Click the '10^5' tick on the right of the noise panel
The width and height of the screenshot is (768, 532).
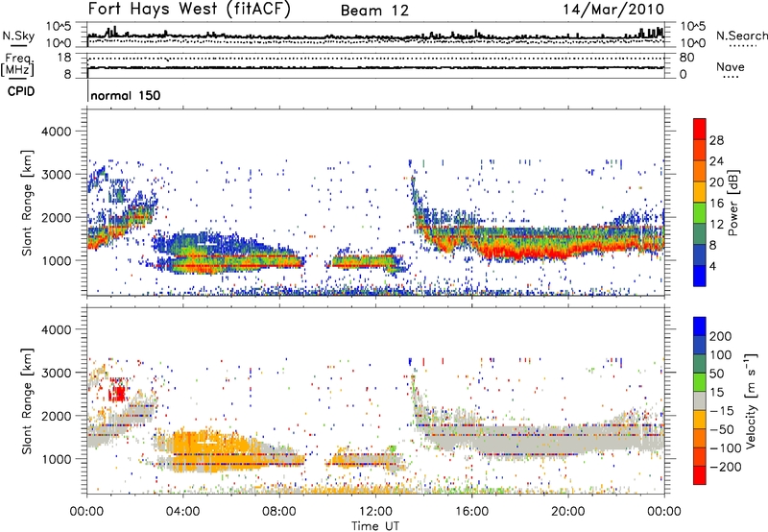click(693, 27)
